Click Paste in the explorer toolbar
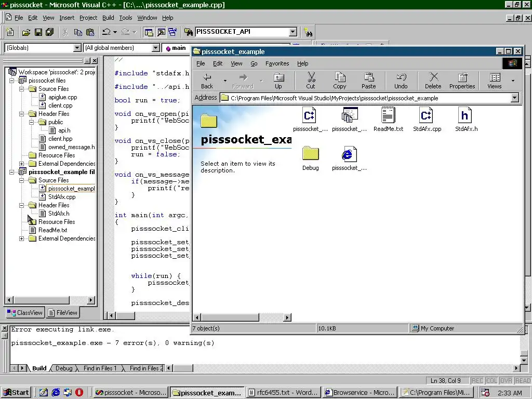The image size is (532, 399). (x=369, y=81)
